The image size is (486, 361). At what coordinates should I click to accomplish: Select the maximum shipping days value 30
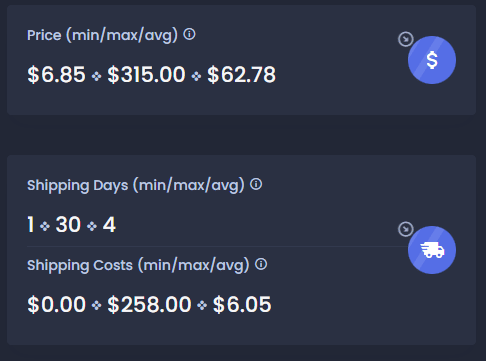tap(68, 224)
